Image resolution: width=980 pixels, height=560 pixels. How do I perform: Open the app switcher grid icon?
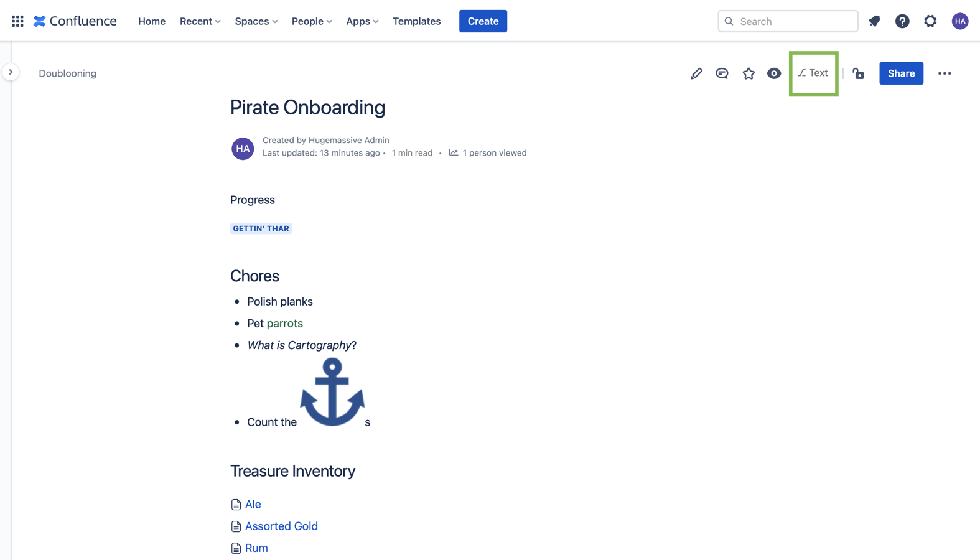[x=17, y=21]
